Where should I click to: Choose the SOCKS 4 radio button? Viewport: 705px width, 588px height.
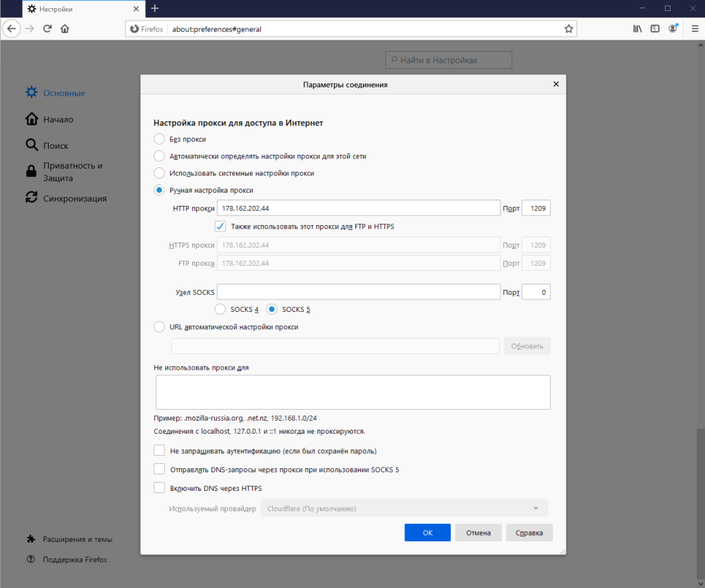point(220,309)
